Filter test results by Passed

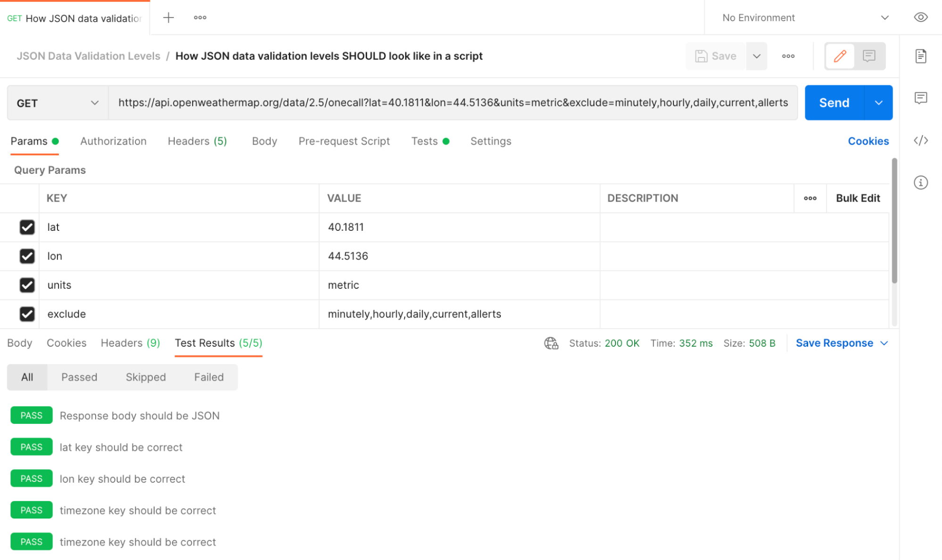[79, 377]
